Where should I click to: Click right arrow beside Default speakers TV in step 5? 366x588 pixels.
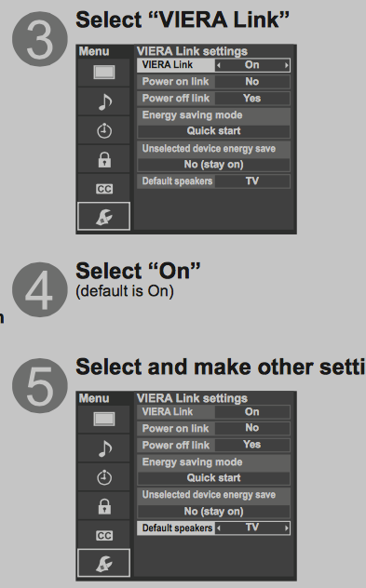point(287,528)
